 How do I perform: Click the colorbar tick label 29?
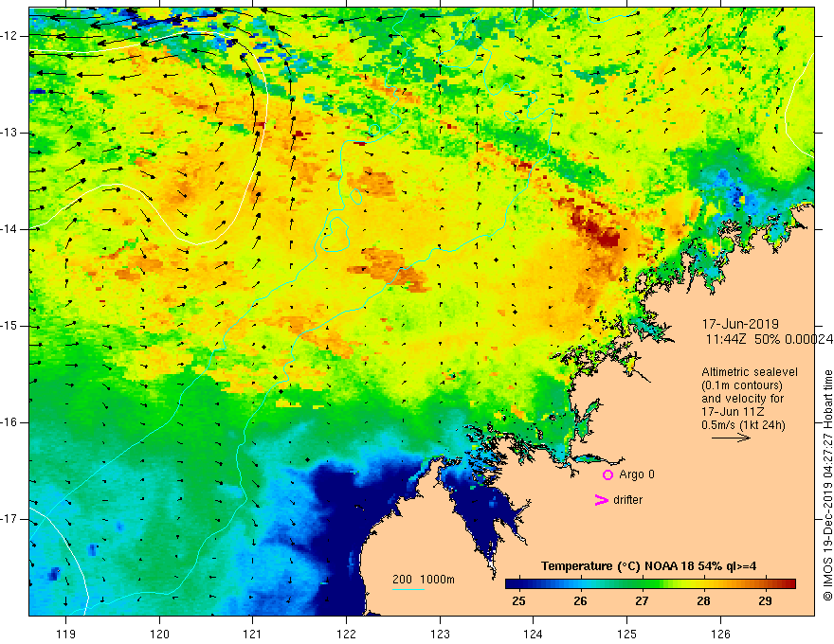click(x=766, y=601)
